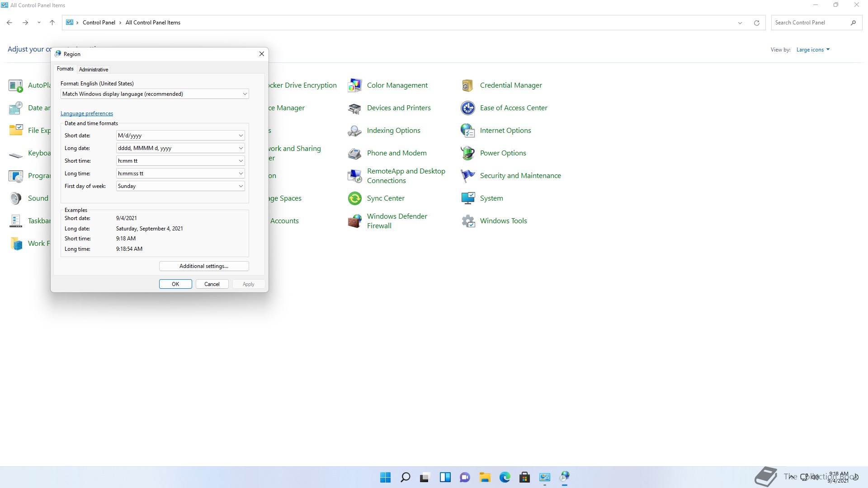Click the Devices and Printers icon
Image resolution: width=868 pixels, height=488 pixels.
point(354,108)
